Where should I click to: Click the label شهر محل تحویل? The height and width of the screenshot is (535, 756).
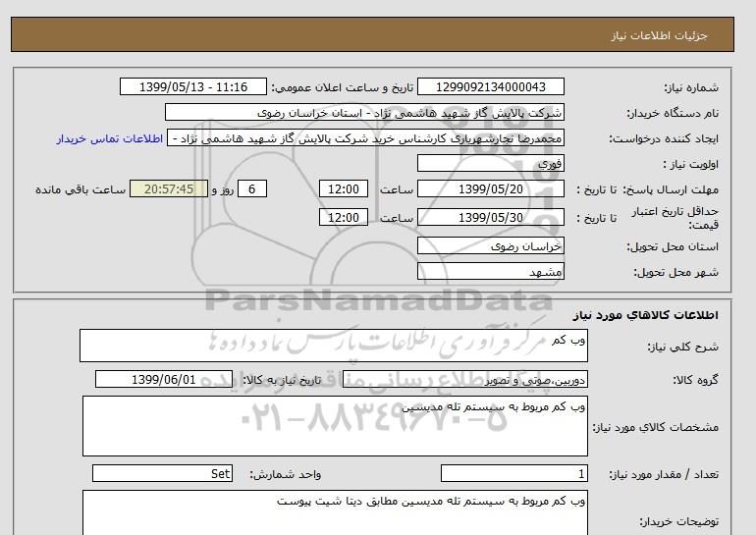[x=675, y=272]
